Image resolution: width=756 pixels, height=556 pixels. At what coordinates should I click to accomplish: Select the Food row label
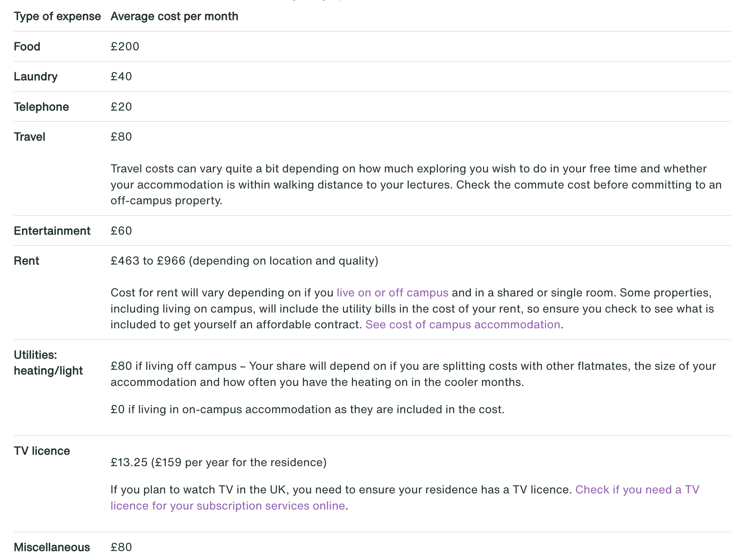[27, 47]
